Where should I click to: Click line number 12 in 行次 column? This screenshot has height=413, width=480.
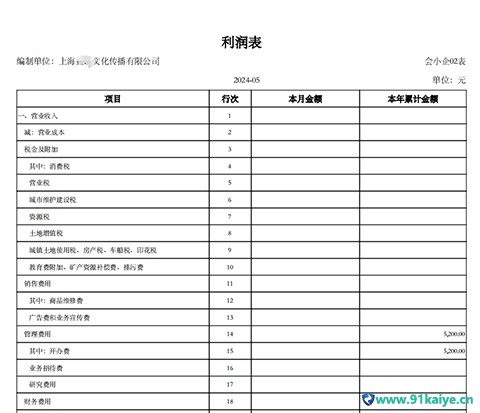[230, 301]
